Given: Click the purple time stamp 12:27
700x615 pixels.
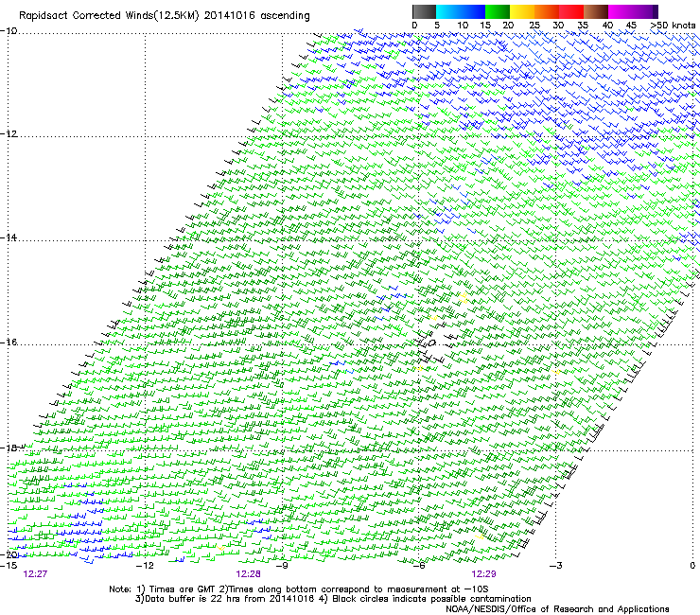Looking at the screenshot, I should click(35, 574).
